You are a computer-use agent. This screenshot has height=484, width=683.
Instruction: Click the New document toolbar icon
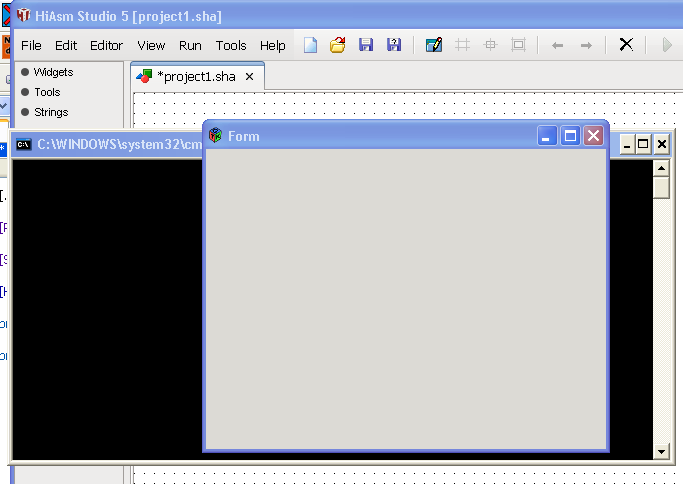pos(311,45)
